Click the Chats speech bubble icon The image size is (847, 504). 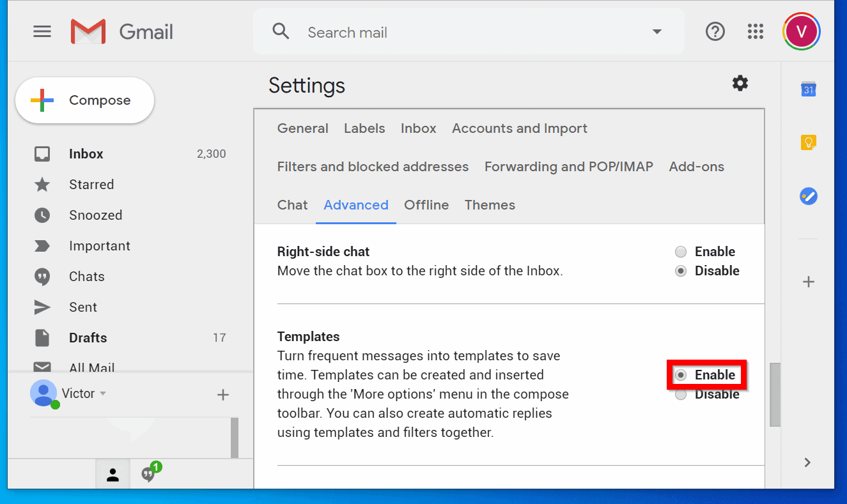coord(42,277)
